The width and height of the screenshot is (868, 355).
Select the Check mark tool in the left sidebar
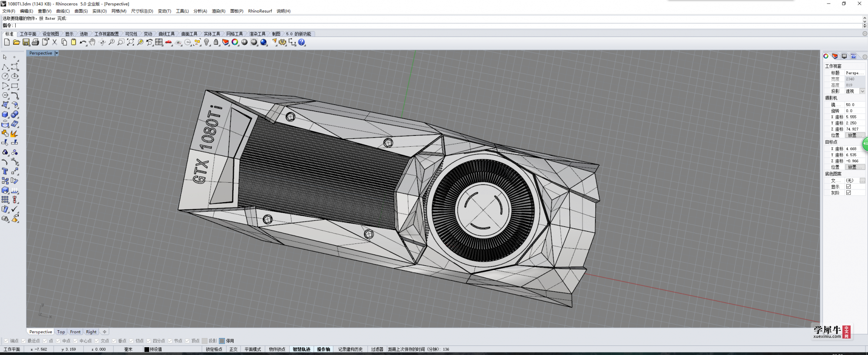[x=15, y=209]
